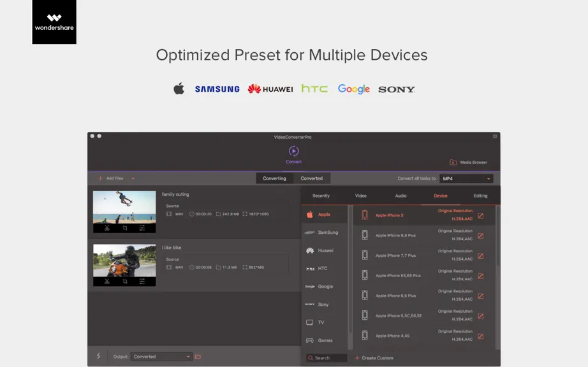The height and width of the screenshot is (367, 588).
Task: Crop the I like bike video
Action: coord(125,282)
